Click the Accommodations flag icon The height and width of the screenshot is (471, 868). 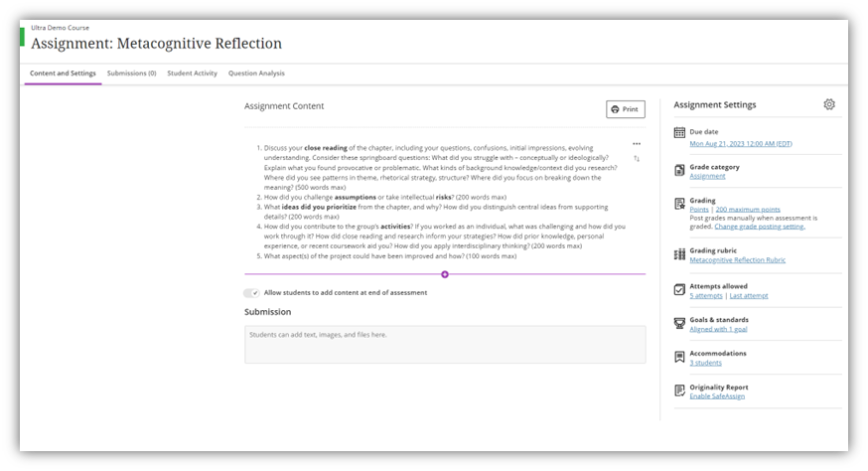click(x=679, y=357)
